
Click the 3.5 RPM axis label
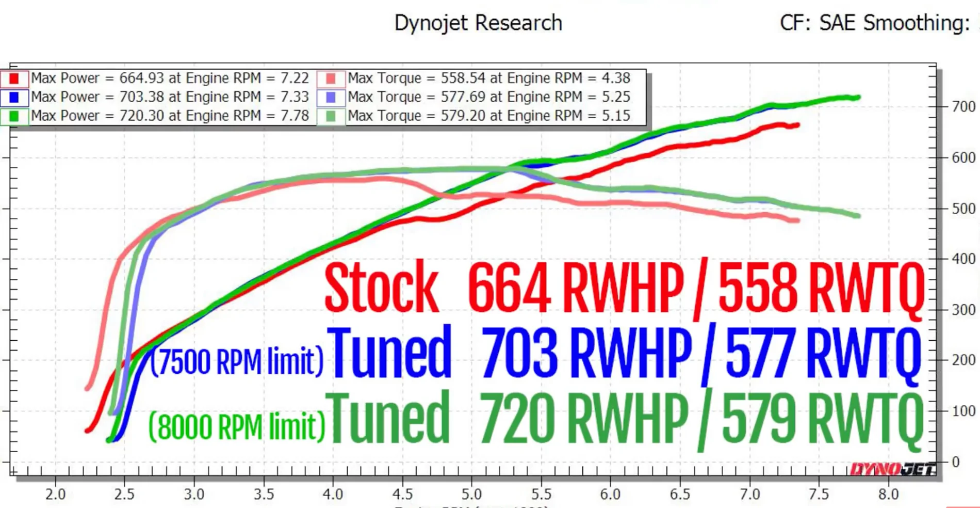click(264, 494)
